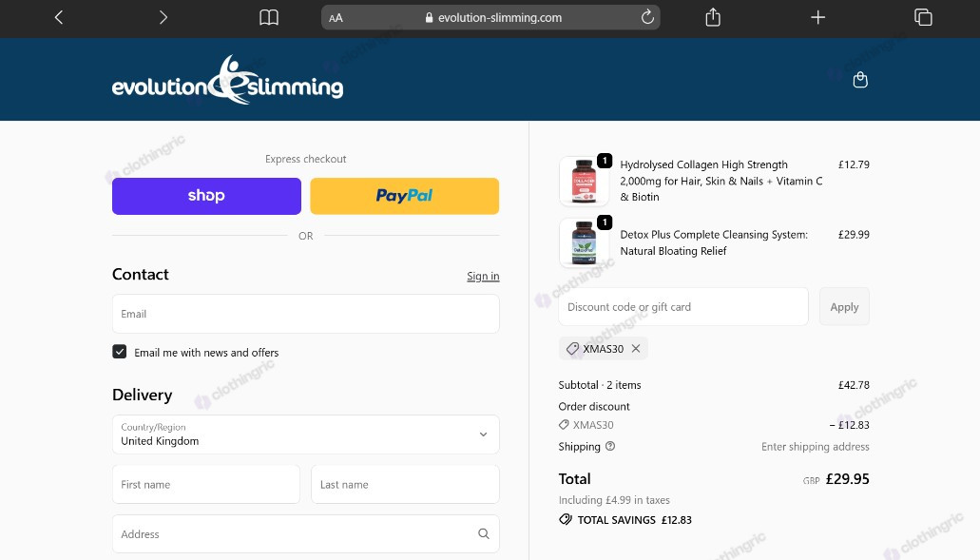Click the Hydrolysed Collagen product thumbnail

[584, 181]
